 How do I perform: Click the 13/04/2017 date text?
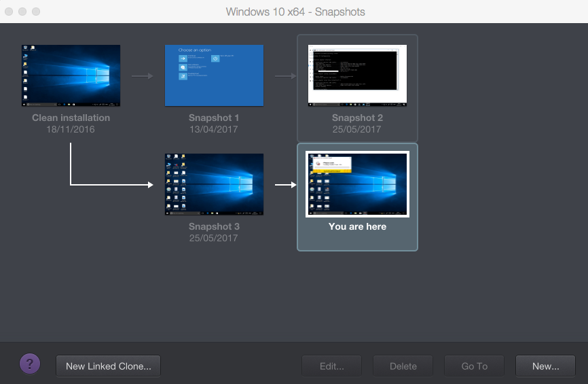pos(213,129)
